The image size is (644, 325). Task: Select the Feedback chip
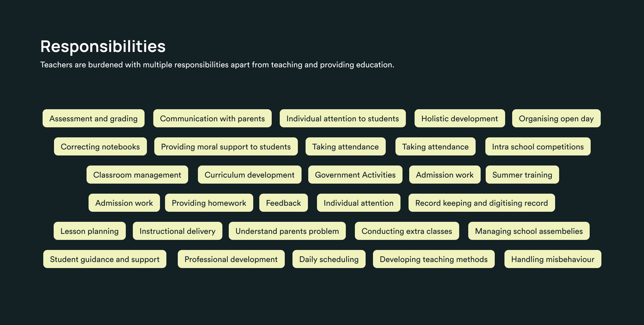pos(283,203)
